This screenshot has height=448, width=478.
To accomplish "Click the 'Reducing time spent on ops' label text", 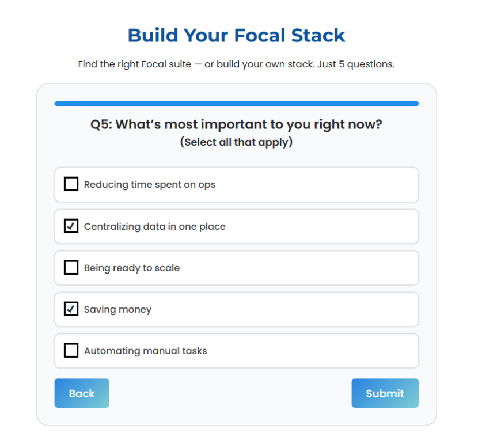I will click(150, 185).
